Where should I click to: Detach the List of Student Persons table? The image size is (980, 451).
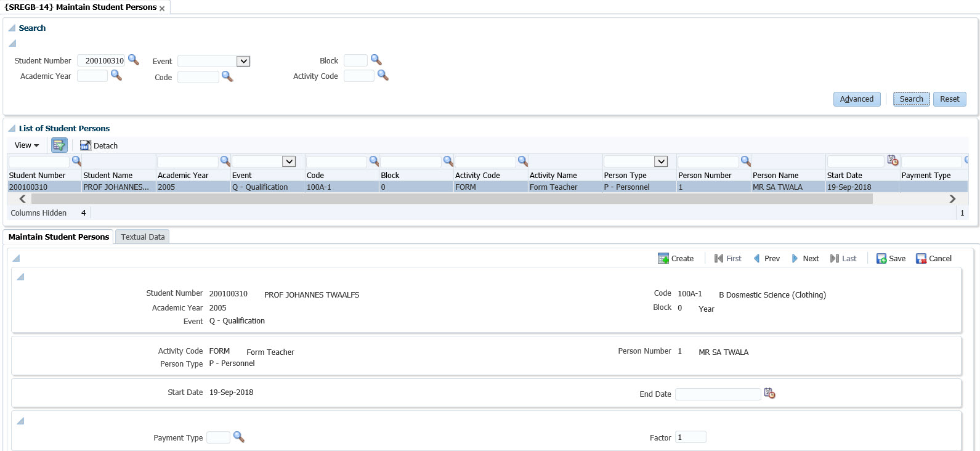click(x=99, y=145)
